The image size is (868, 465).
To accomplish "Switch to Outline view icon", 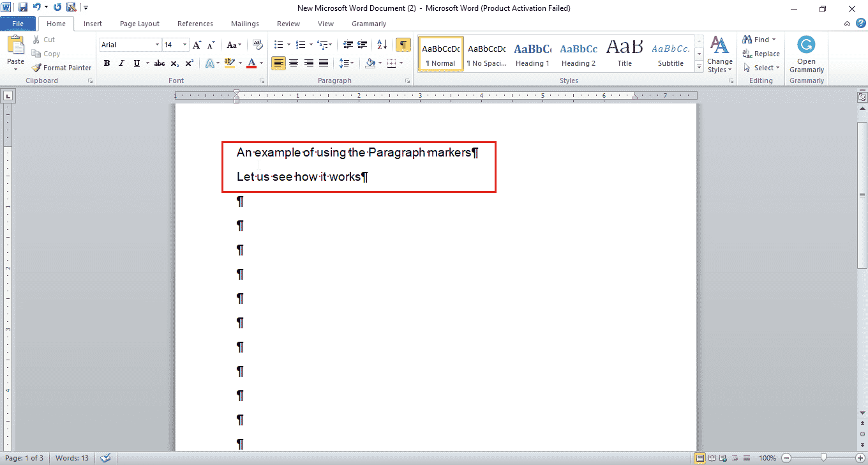I will 734,458.
